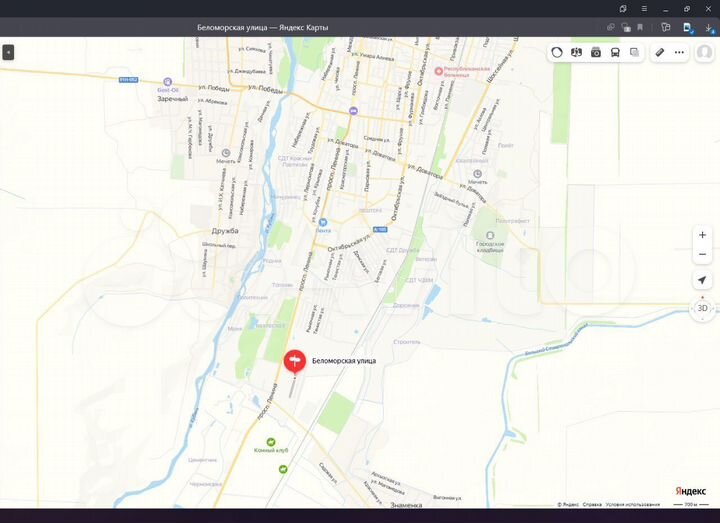Viewport: 720px width, 523px height.
Task: Click the my location arrow button
Action: [702, 280]
